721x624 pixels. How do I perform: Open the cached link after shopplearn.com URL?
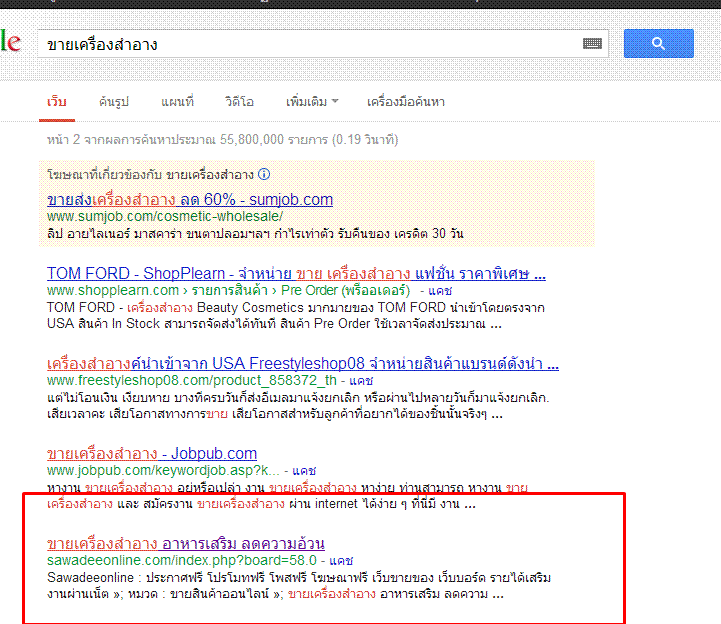[x=440, y=291]
